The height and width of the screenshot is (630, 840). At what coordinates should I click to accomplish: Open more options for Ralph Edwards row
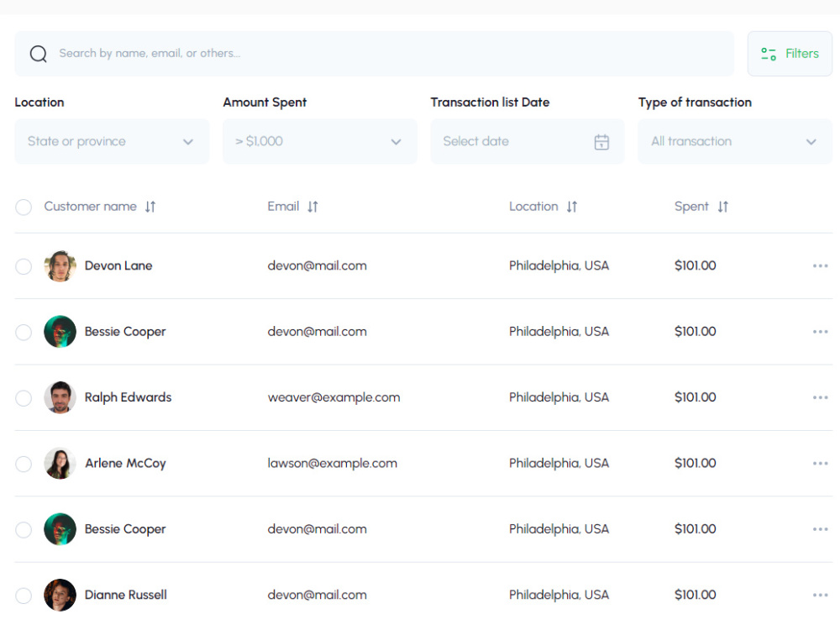[x=820, y=397]
